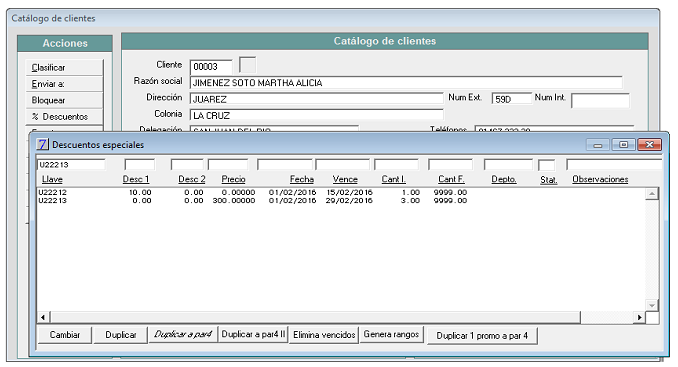Focus the Desc 2 input field
This screenshot has height=367, width=678.
click(187, 165)
